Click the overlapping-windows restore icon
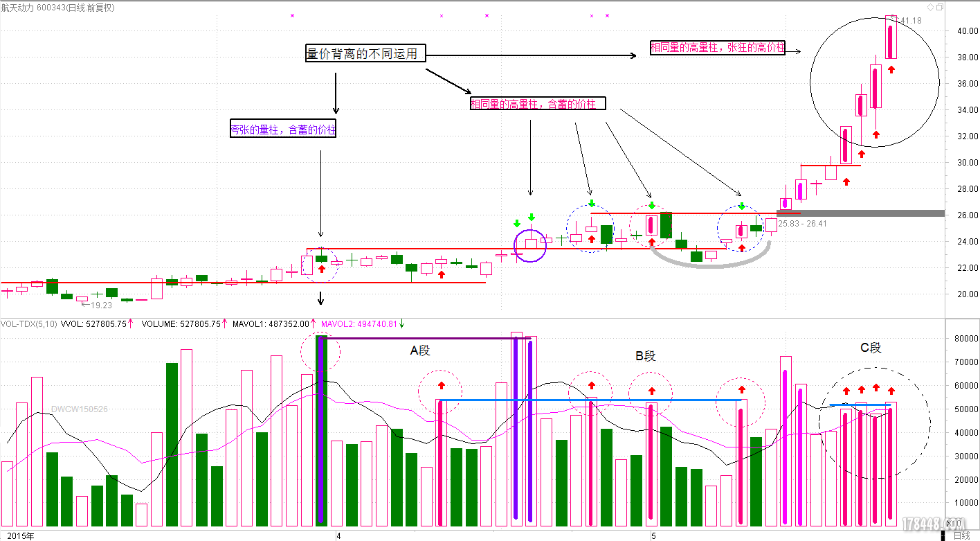This screenshot has height=541, width=980. pyautogui.click(x=940, y=7)
